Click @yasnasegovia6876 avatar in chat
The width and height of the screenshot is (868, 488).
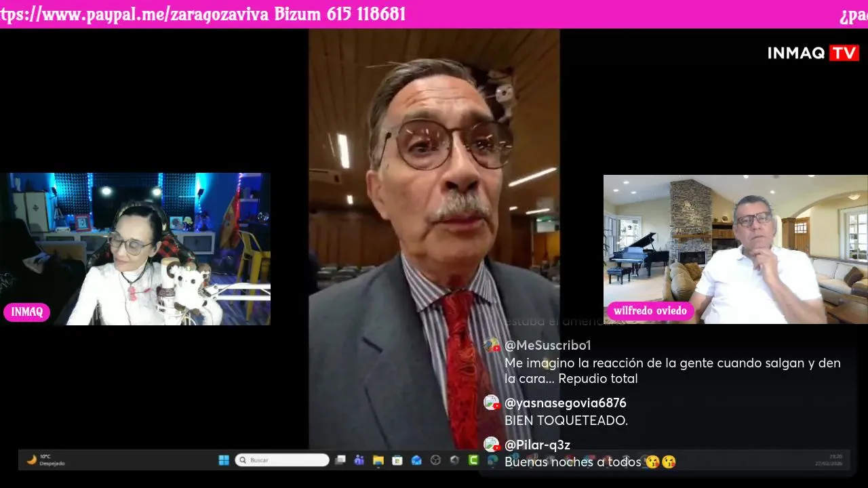coord(492,403)
